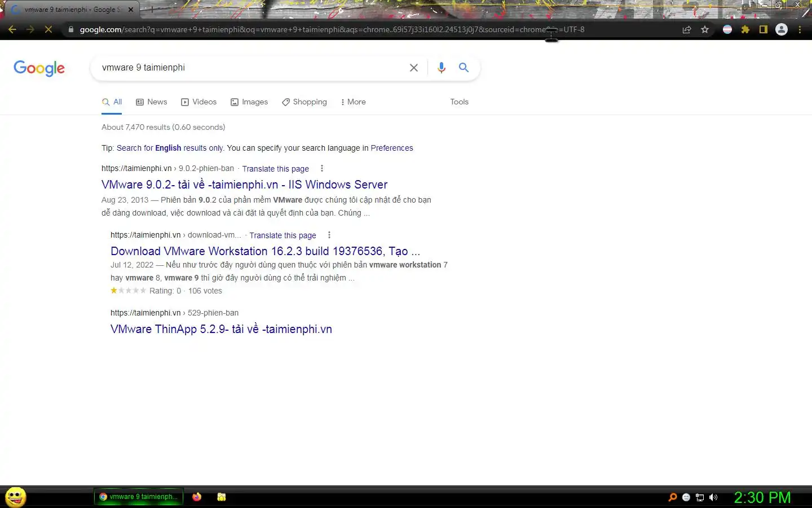The image size is (812, 508).
Task: Switch to the Videos tab
Action: (198, 102)
